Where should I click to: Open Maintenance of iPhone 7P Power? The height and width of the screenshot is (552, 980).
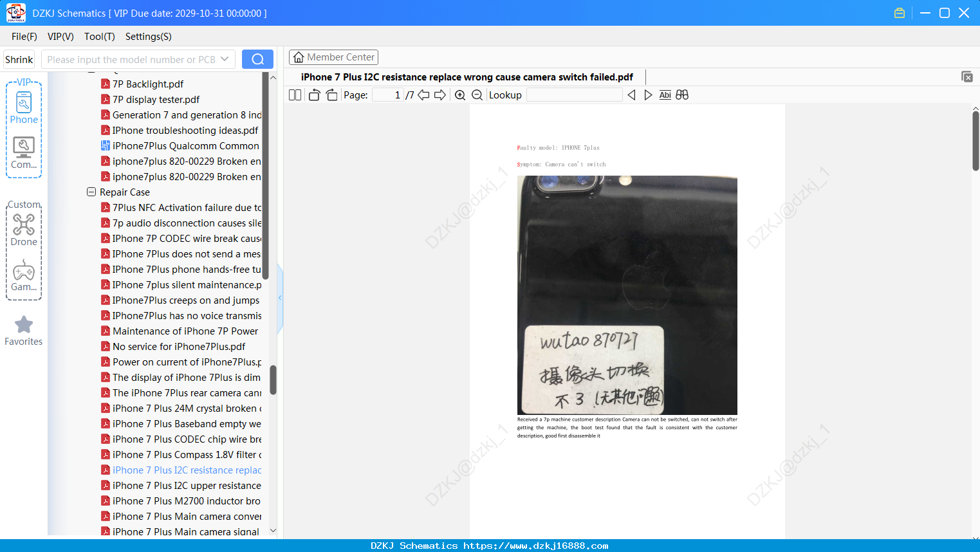pyautogui.click(x=185, y=331)
